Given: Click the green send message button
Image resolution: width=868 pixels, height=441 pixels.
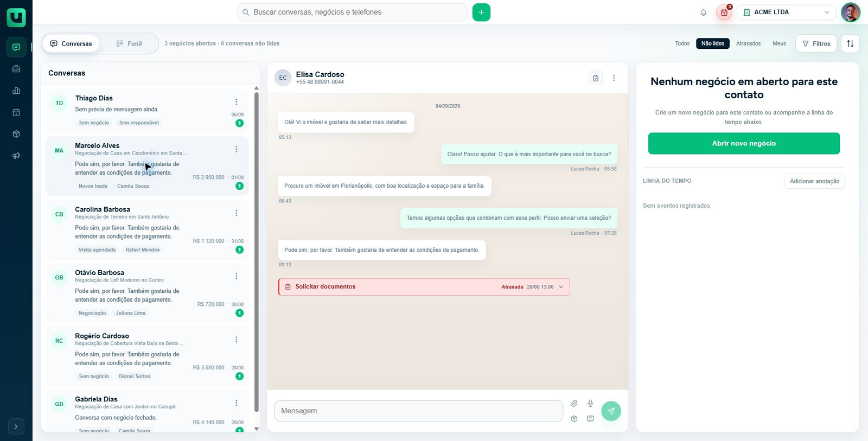Looking at the screenshot, I should (x=611, y=411).
